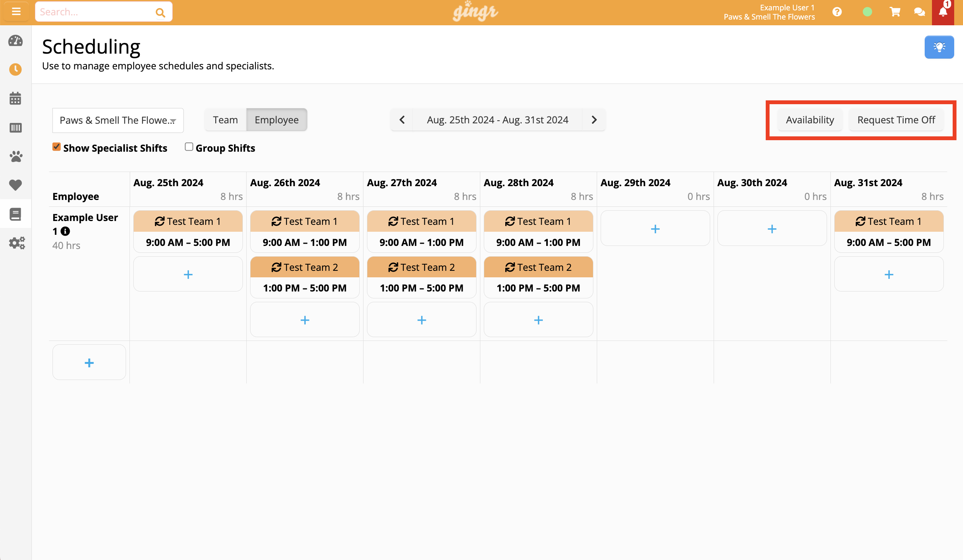Open the notifications bell
Image resolution: width=963 pixels, height=560 pixels.
[943, 12]
